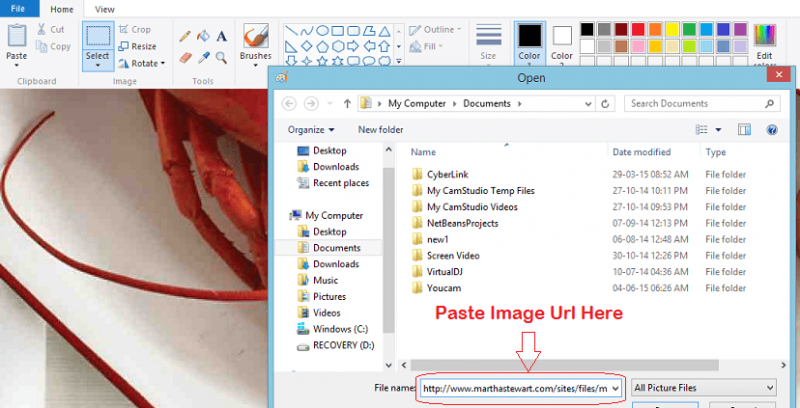Select Pictures in the navigation tree
The width and height of the screenshot is (800, 408).
pyautogui.click(x=330, y=296)
